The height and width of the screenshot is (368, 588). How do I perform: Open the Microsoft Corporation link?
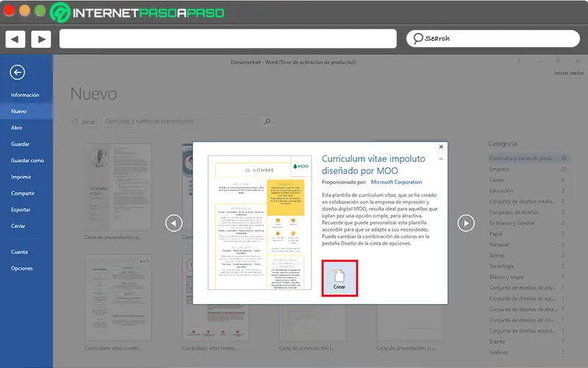[x=396, y=182]
